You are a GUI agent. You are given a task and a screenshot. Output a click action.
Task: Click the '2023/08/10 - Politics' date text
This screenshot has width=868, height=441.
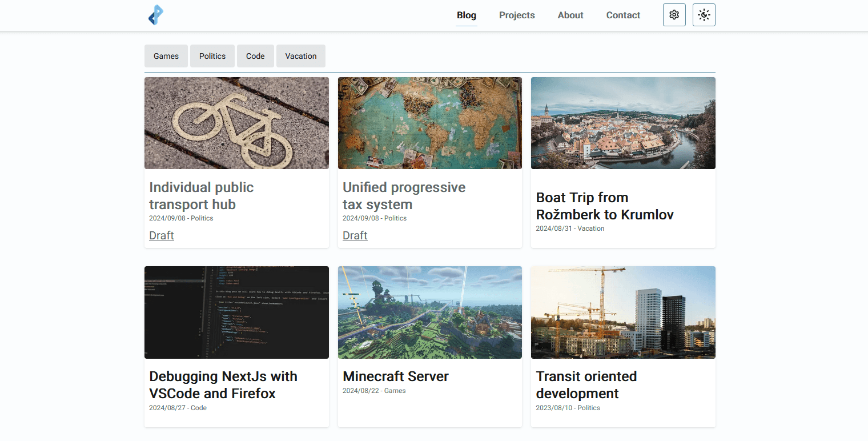568,408
